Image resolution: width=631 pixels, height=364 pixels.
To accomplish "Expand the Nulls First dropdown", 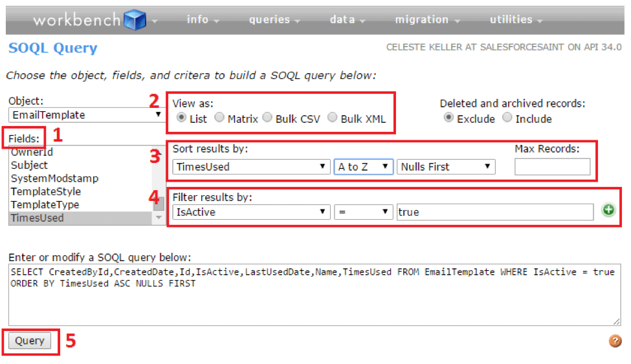I will tap(445, 167).
